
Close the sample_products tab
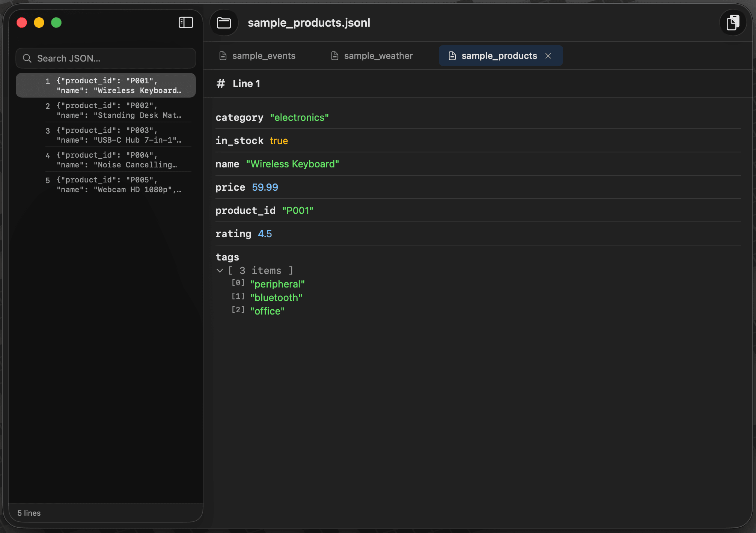pos(548,56)
